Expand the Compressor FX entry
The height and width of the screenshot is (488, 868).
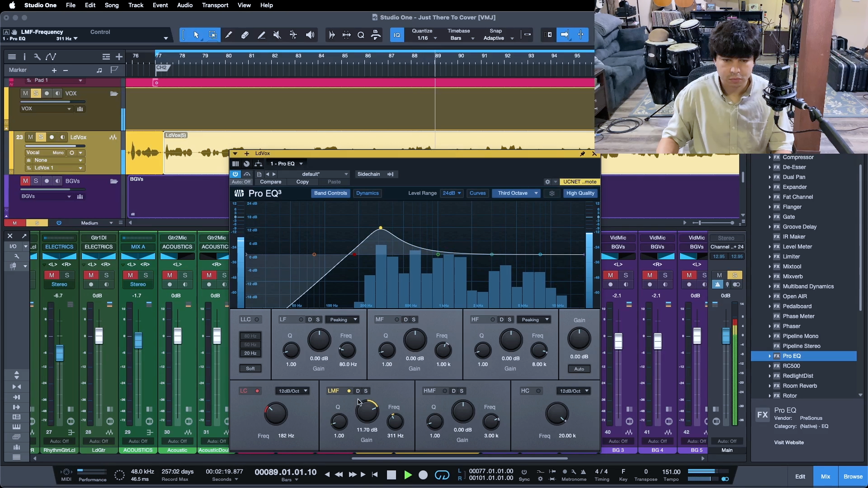coord(769,157)
